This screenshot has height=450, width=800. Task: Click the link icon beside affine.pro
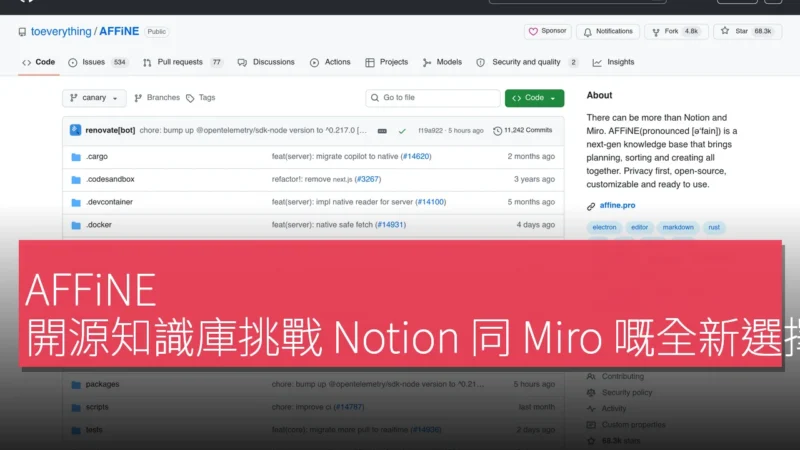pyautogui.click(x=591, y=206)
